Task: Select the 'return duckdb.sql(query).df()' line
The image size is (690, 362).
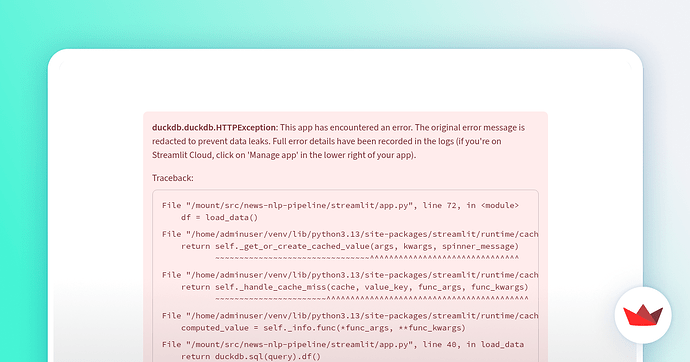Action: [x=251, y=356]
